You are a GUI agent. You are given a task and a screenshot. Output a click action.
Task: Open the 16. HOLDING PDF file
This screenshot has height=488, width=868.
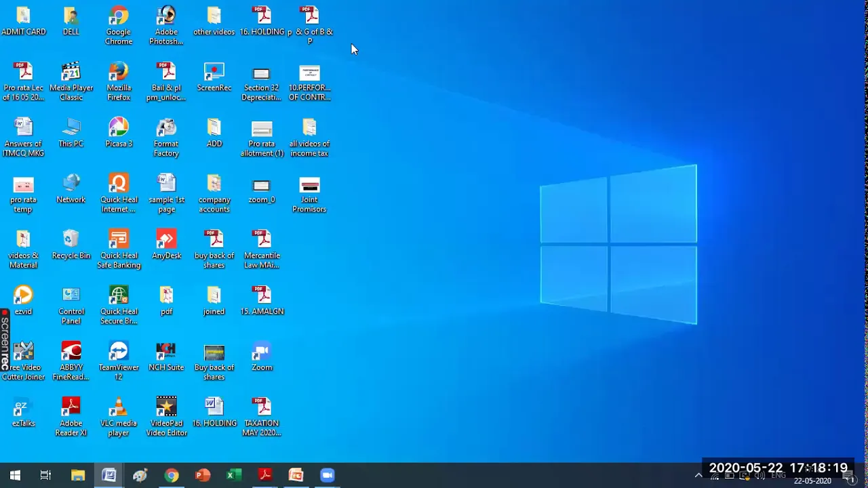[x=262, y=22]
